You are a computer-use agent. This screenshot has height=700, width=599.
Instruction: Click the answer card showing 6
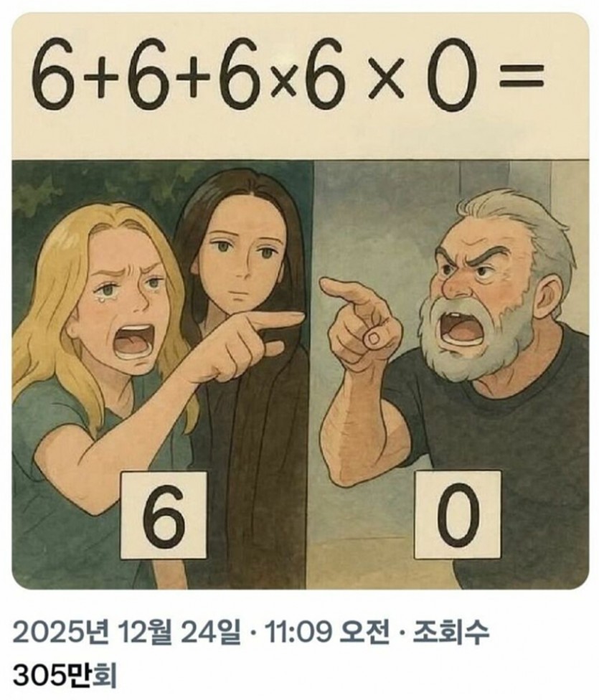point(164,514)
